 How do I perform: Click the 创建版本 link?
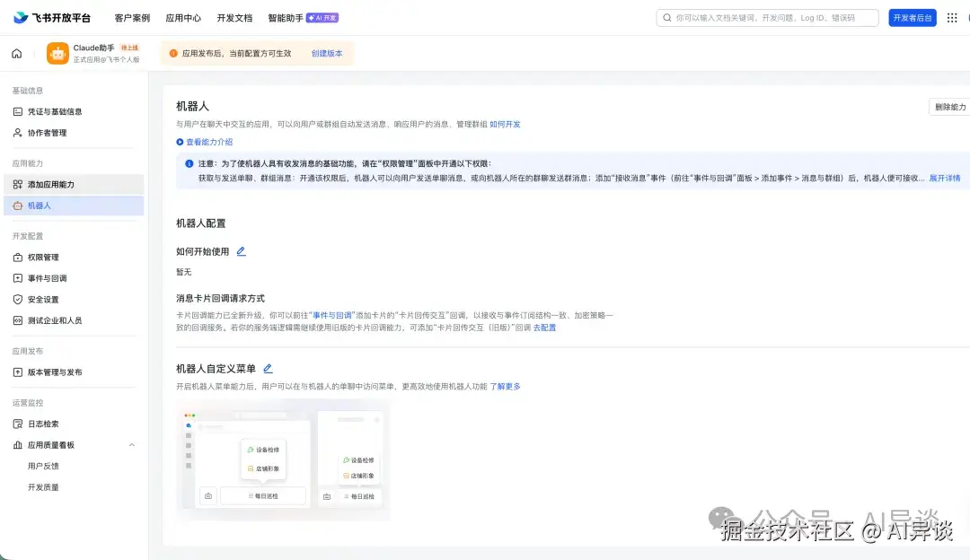click(x=327, y=53)
